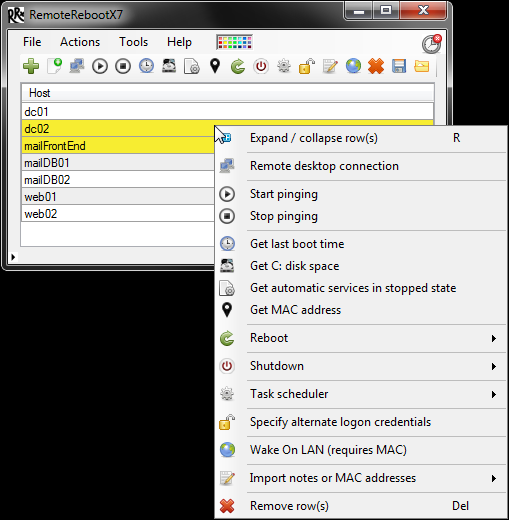Screen dimensions: 509x520
Task: Click the green plus add host toolbar icon
Action: (x=31, y=66)
